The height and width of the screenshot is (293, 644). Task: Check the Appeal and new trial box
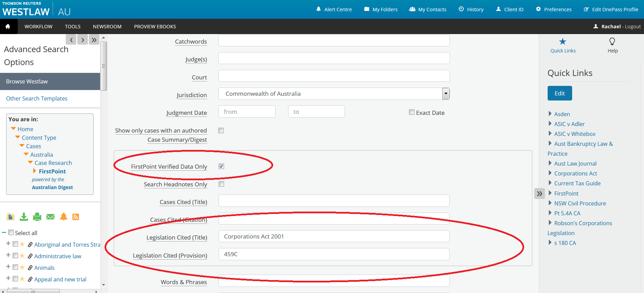point(15,279)
